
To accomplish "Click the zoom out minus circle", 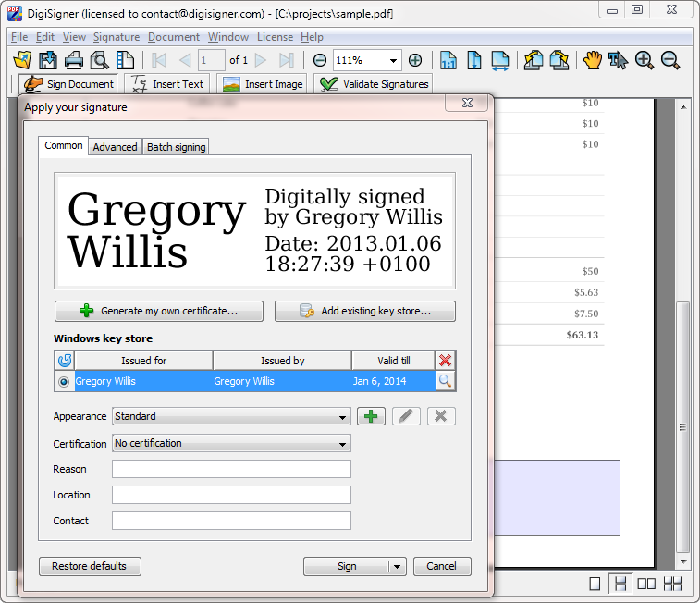I will click(320, 60).
